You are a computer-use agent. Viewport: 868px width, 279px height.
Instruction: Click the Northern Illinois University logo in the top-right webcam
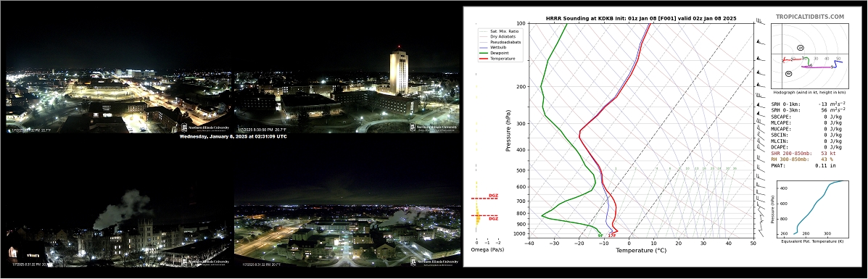(434, 128)
